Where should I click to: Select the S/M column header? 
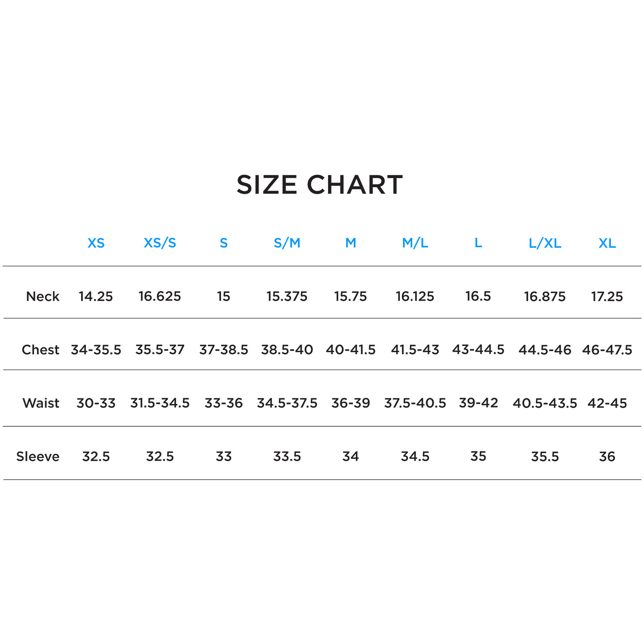point(287,243)
